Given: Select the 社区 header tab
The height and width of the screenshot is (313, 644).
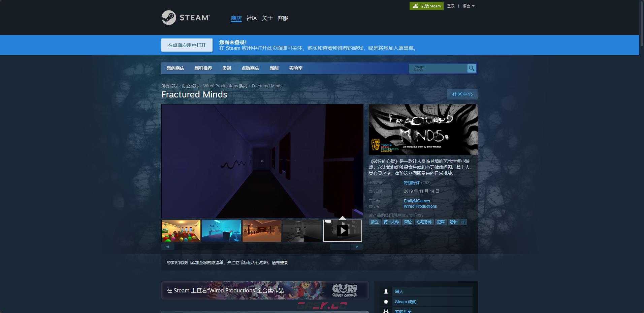Looking at the screenshot, I should point(252,18).
